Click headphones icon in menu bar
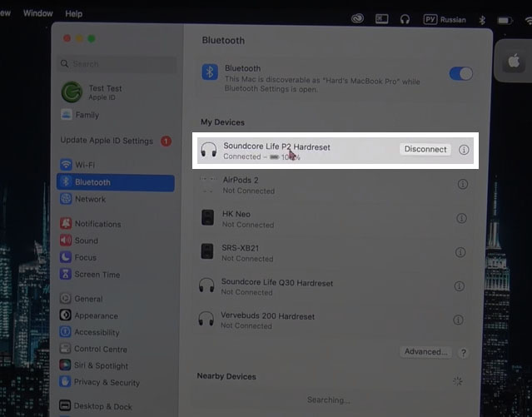The image size is (532, 417). 405,19
